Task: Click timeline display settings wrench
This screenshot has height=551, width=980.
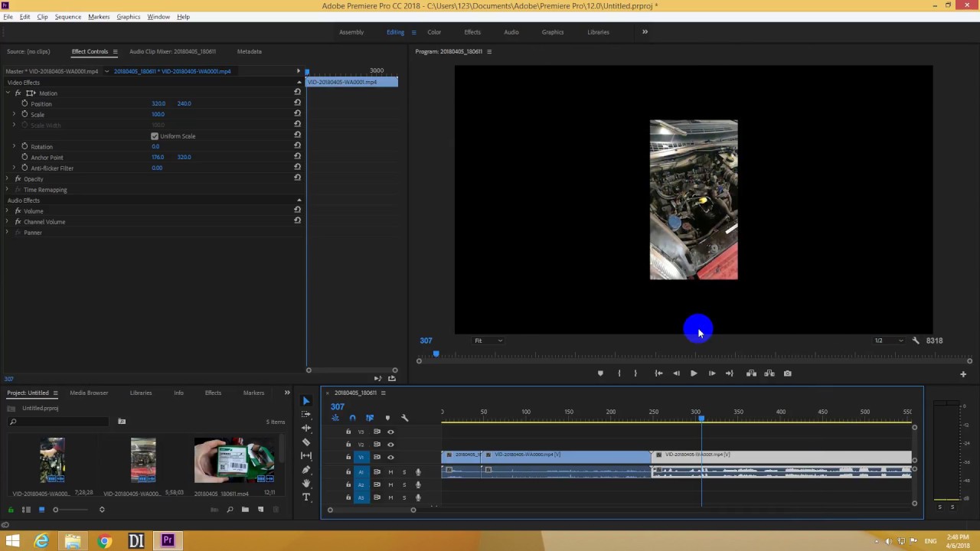Action: click(x=405, y=418)
